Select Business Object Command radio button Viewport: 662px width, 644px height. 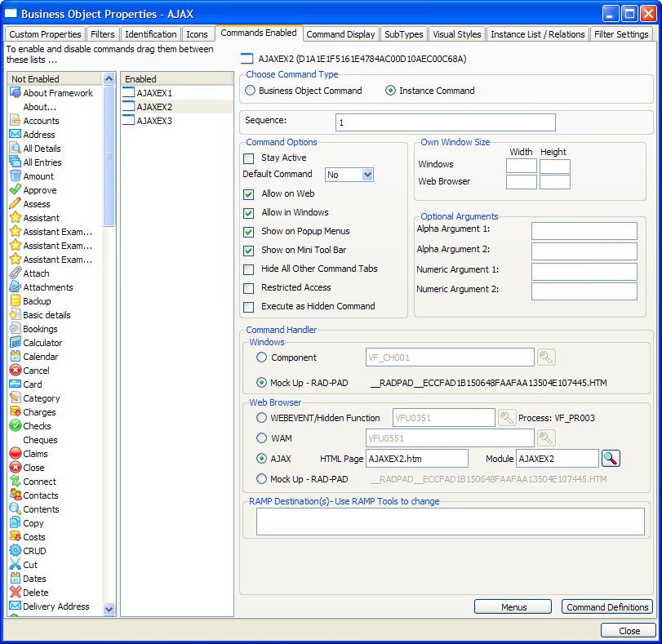[251, 91]
